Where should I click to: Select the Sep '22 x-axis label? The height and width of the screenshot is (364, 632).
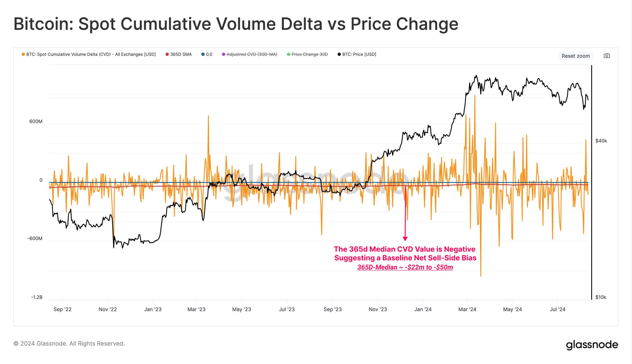coord(63,309)
